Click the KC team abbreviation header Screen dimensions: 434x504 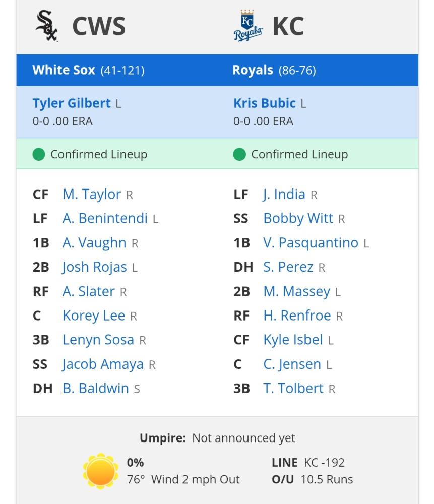(x=288, y=26)
